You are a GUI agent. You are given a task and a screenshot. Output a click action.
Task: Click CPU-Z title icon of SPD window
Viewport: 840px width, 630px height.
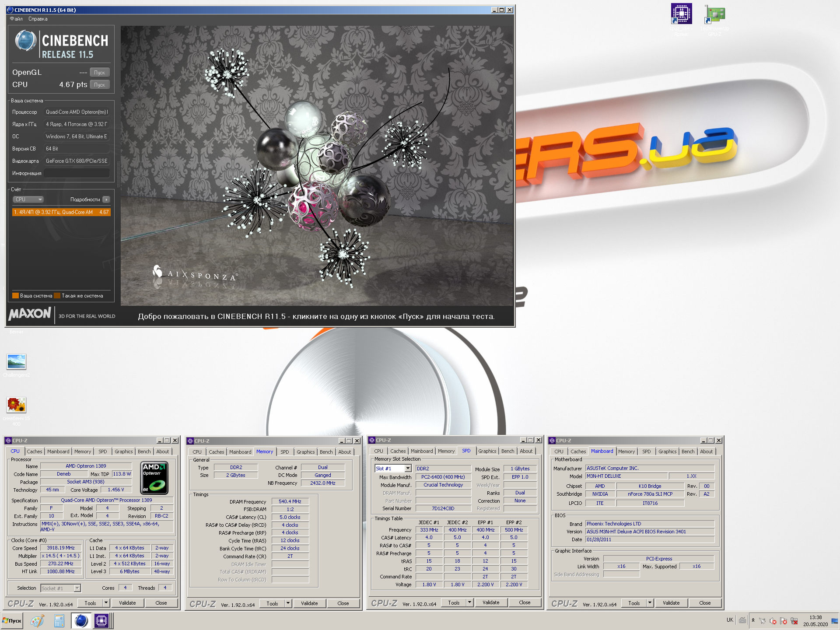tap(372, 440)
